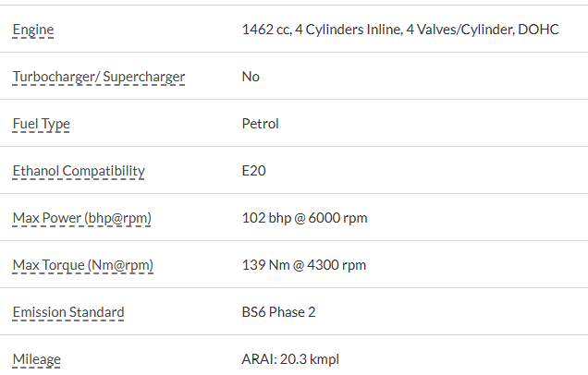Click the DOHC text in Engine row
Image resolution: width=588 pixels, height=375 pixels.
click(x=539, y=30)
